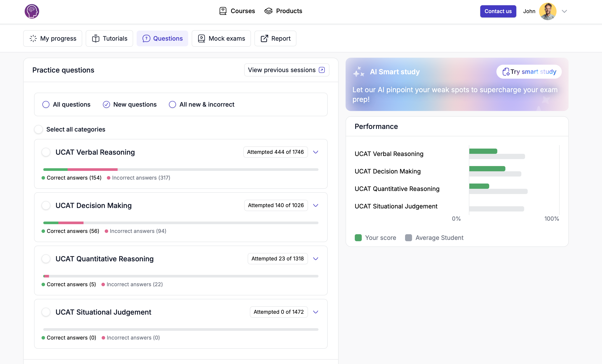Select All new & incorrect option
The height and width of the screenshot is (364, 602).
point(172,104)
